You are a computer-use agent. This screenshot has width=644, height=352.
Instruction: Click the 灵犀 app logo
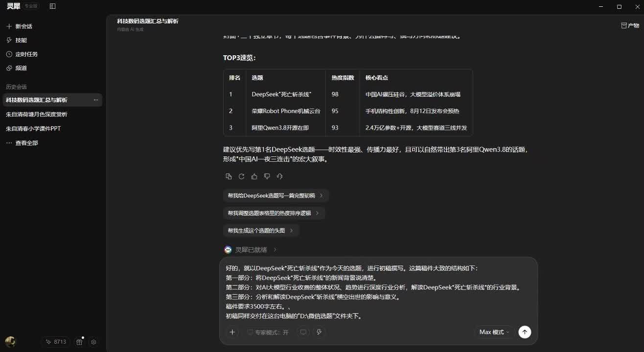coord(13,6)
